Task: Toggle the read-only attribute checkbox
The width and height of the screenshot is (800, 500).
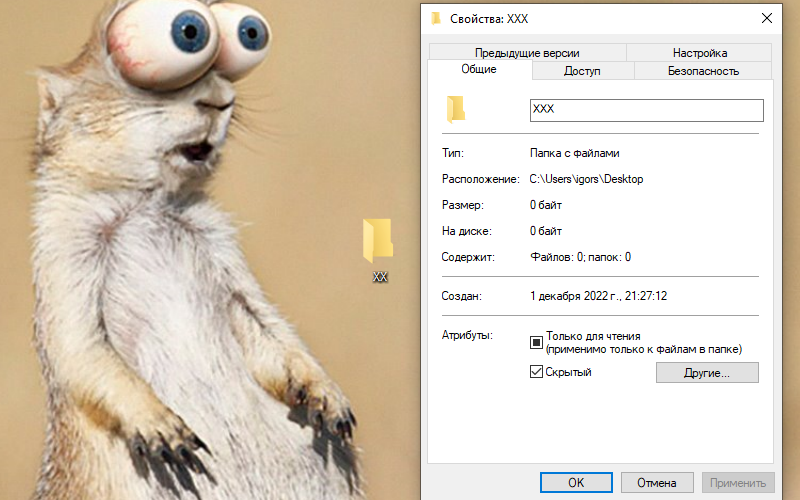Action: pos(536,342)
